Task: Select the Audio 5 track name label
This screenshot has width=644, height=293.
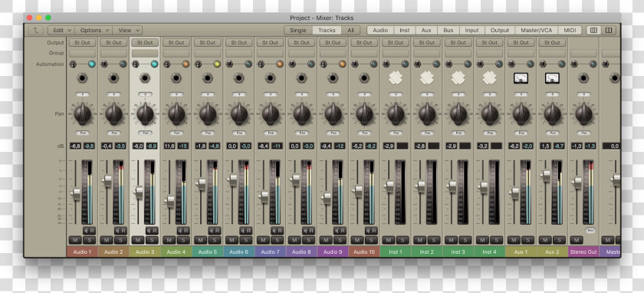Action: click(x=208, y=252)
